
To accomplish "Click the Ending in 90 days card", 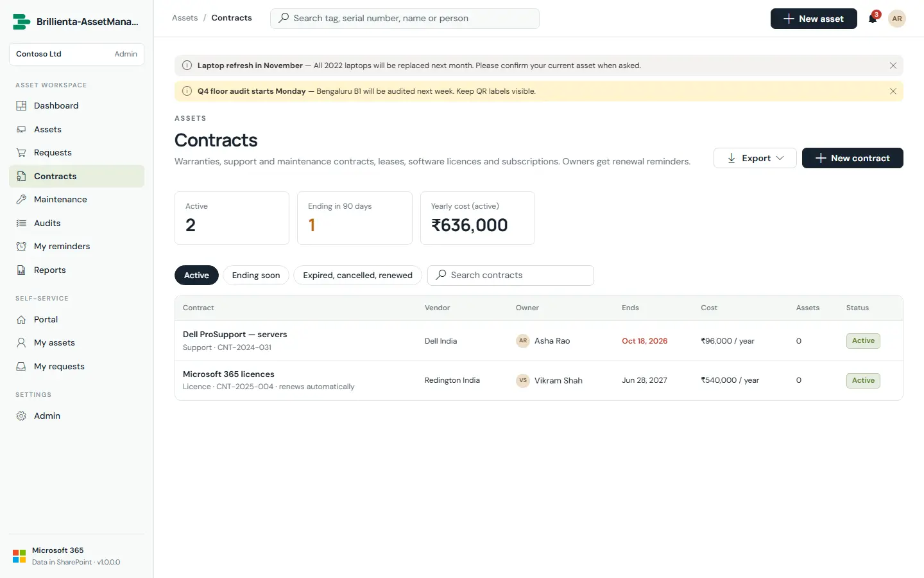I will 355,218.
